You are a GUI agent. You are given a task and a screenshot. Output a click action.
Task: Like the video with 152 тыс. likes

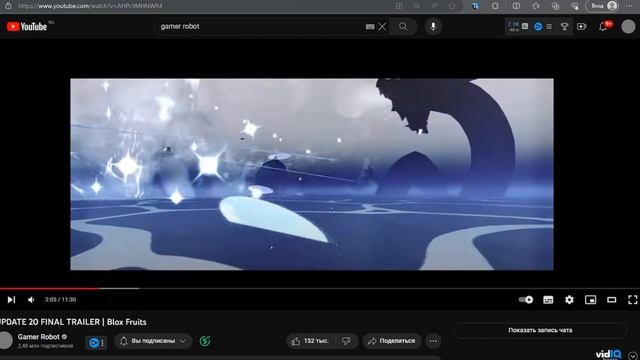tap(311, 341)
